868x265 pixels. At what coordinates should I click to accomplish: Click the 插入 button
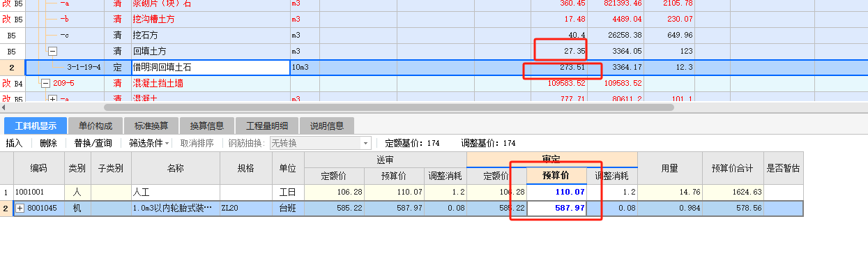pos(15,143)
